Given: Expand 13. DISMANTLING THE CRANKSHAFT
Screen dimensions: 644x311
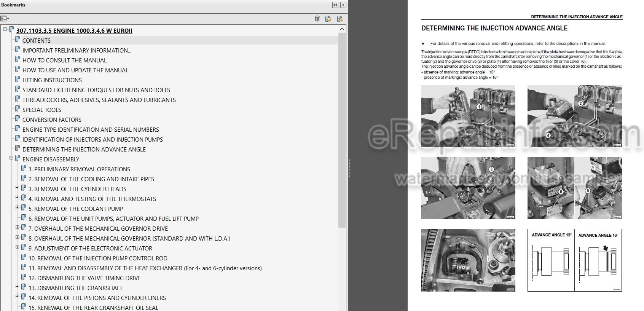Looking at the screenshot, I should 18,287.
